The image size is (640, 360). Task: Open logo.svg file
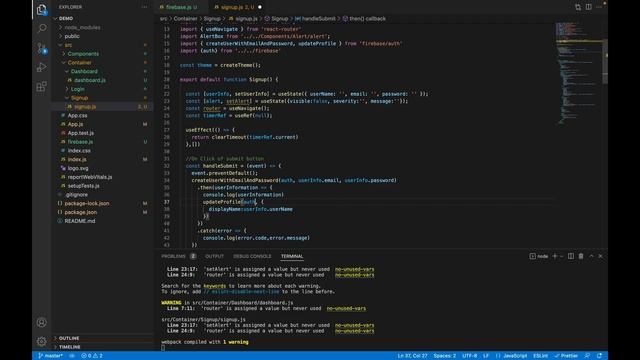tap(78, 168)
